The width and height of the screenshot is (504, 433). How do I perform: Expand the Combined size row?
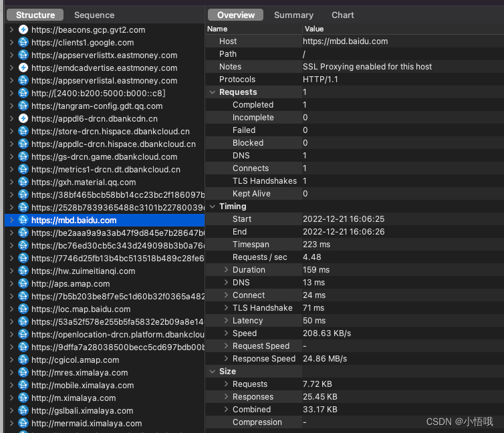227,409
